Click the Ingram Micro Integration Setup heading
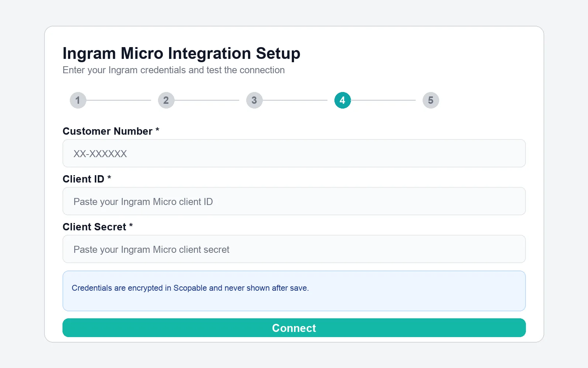This screenshot has height=368, width=588. click(x=181, y=53)
